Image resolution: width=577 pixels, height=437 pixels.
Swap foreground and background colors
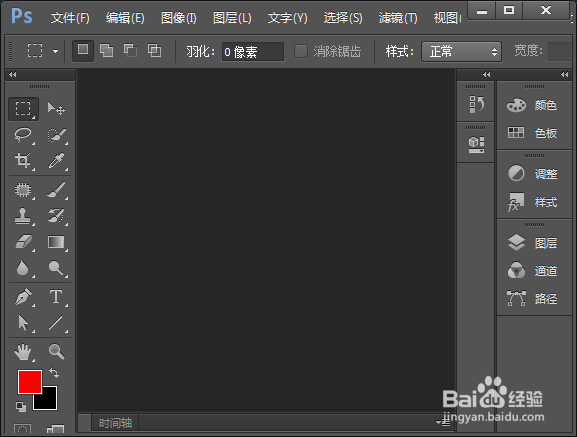[54, 373]
